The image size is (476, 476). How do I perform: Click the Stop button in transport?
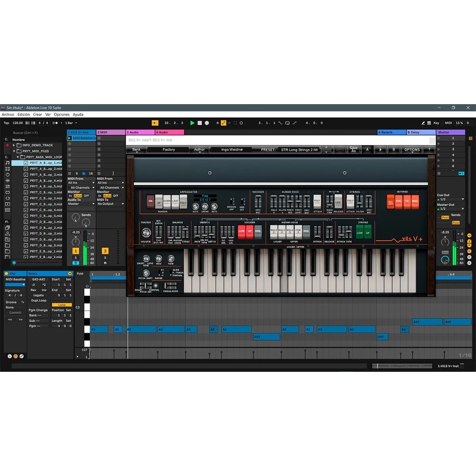coord(200,123)
